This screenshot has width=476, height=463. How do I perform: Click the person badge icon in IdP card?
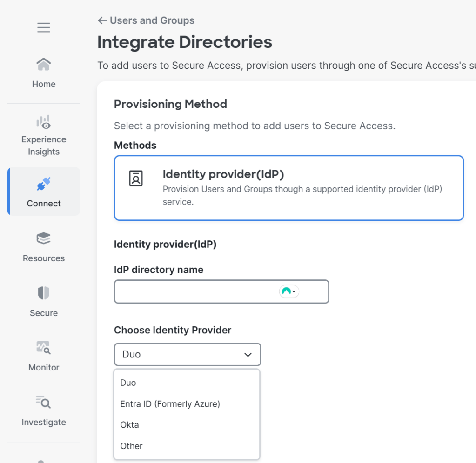pyautogui.click(x=136, y=179)
